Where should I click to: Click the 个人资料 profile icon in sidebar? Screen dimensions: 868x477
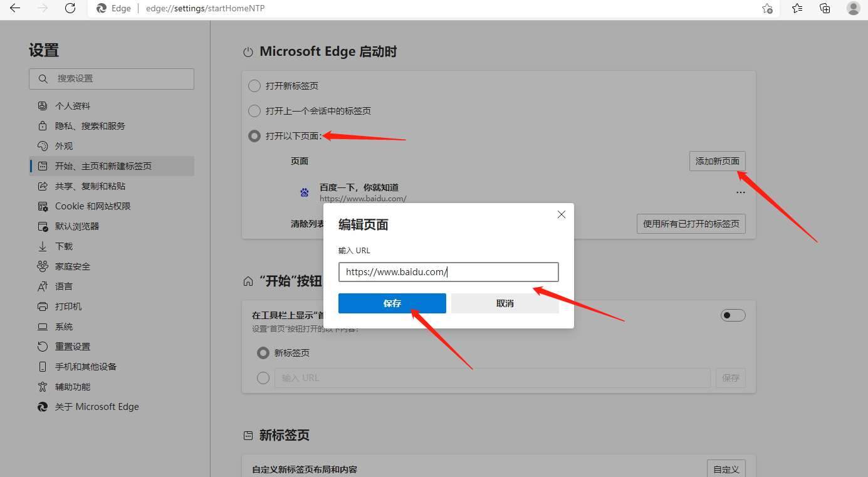coord(43,106)
